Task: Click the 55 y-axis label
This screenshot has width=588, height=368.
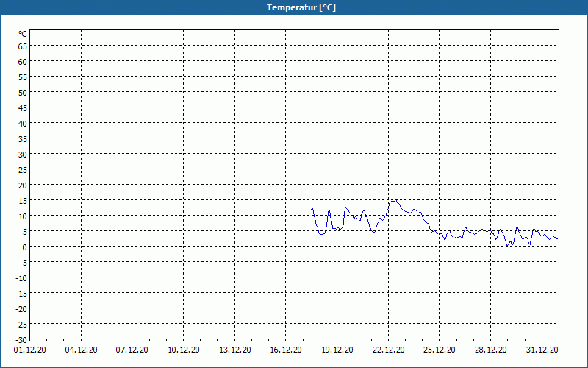Action: click(23, 77)
